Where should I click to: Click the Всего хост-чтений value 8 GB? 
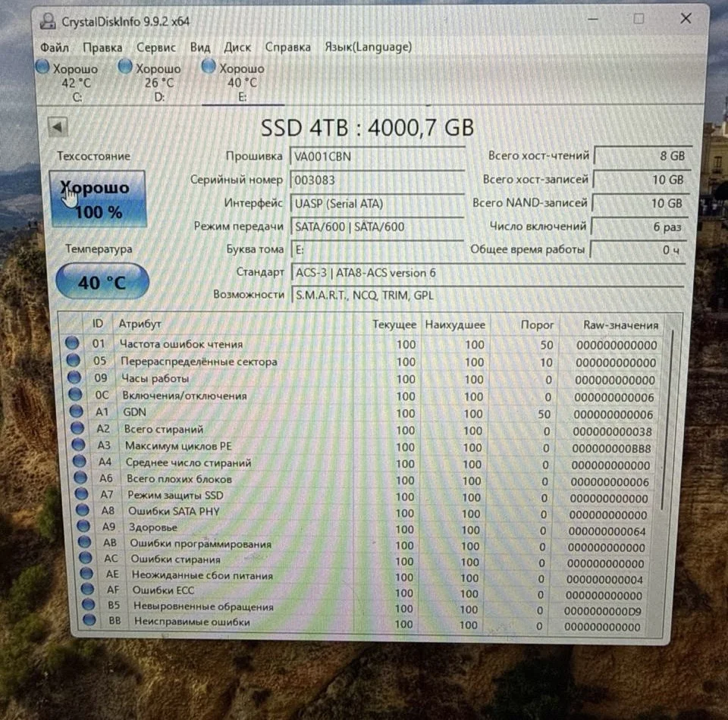point(642,156)
